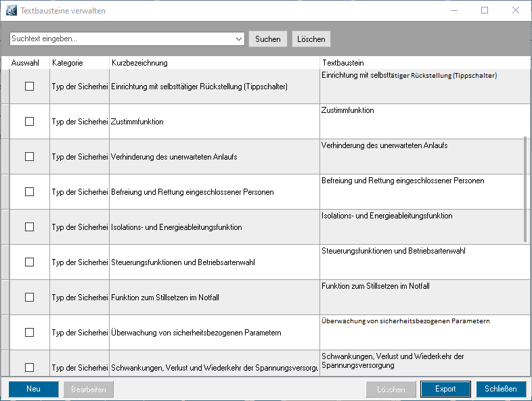Click the Kurzbezeichnung column header

(x=139, y=63)
